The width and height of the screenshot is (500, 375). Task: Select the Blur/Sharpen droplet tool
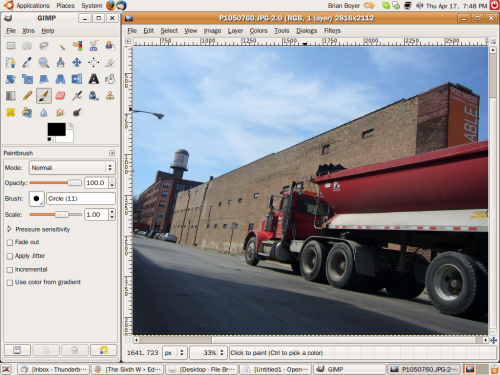(44, 112)
